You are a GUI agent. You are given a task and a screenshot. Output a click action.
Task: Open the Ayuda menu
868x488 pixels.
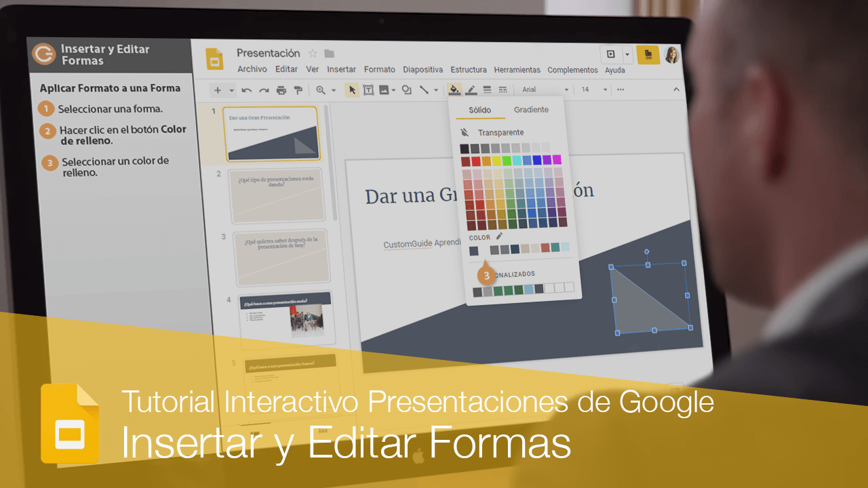point(615,70)
